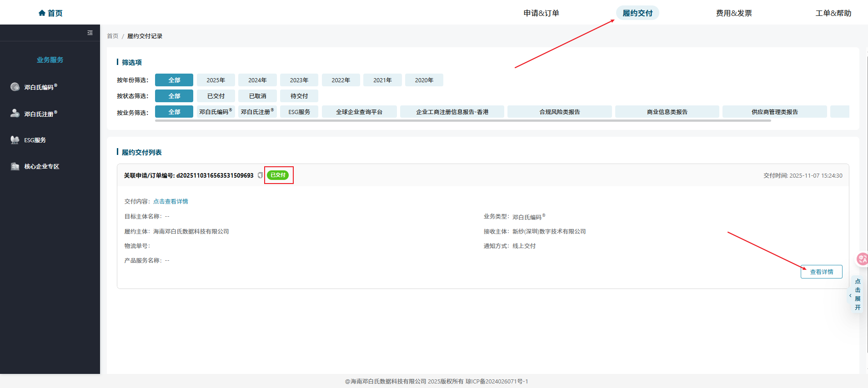Screen dimensions: 868x388
Task: Copy the order number with copy icon
Action: click(x=260, y=175)
